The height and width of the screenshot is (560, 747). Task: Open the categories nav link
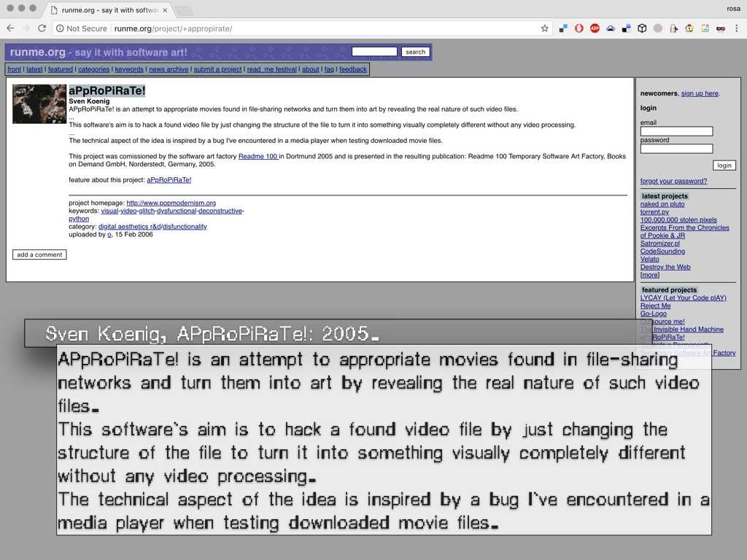[94, 69]
